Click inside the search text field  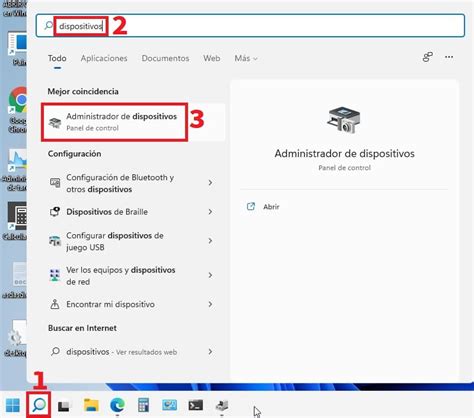250,26
